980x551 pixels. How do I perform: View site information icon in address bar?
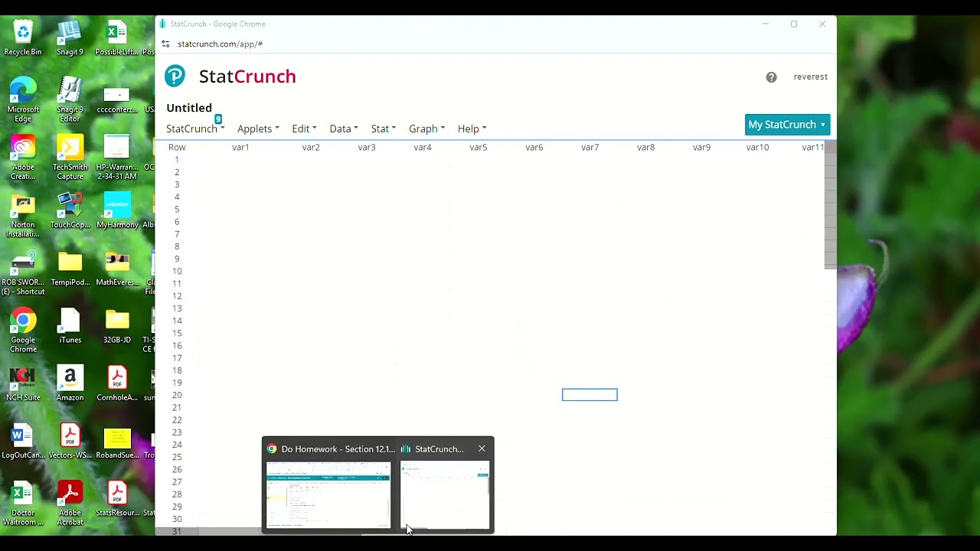pos(165,44)
